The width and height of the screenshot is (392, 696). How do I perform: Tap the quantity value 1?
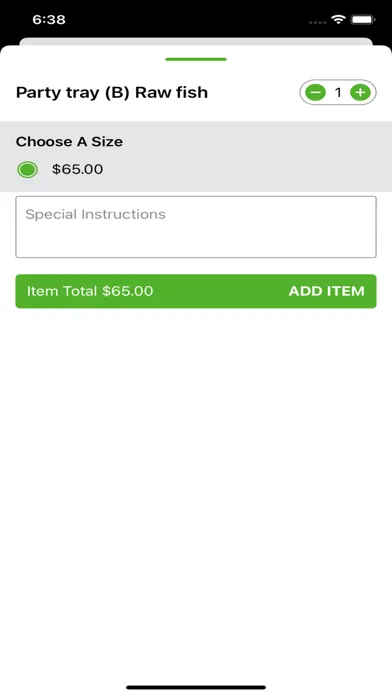(x=338, y=92)
